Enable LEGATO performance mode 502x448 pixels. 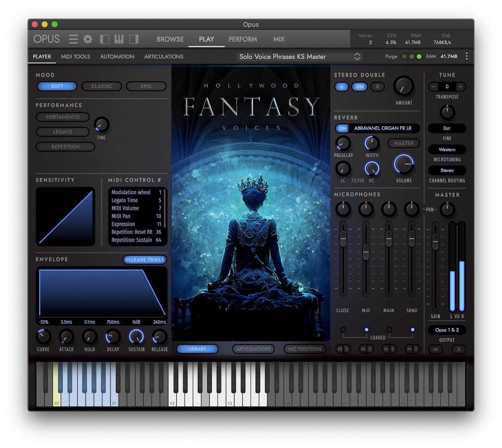coord(63,132)
